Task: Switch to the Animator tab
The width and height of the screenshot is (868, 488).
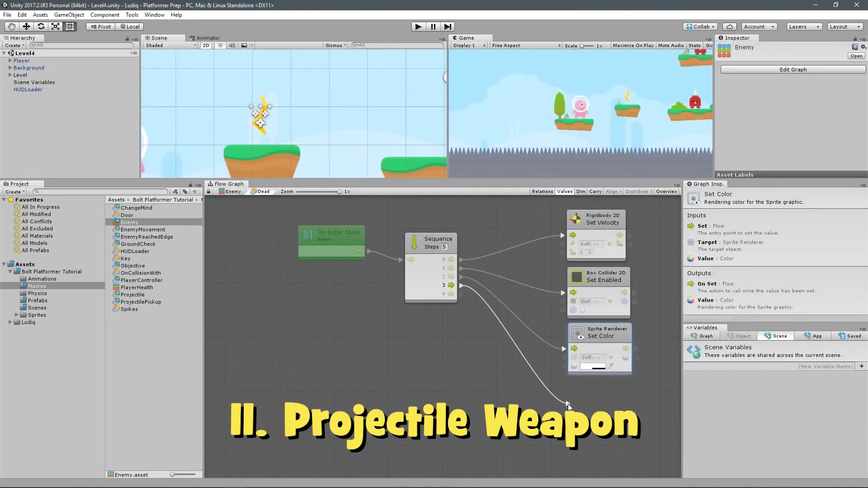Action: (206, 38)
